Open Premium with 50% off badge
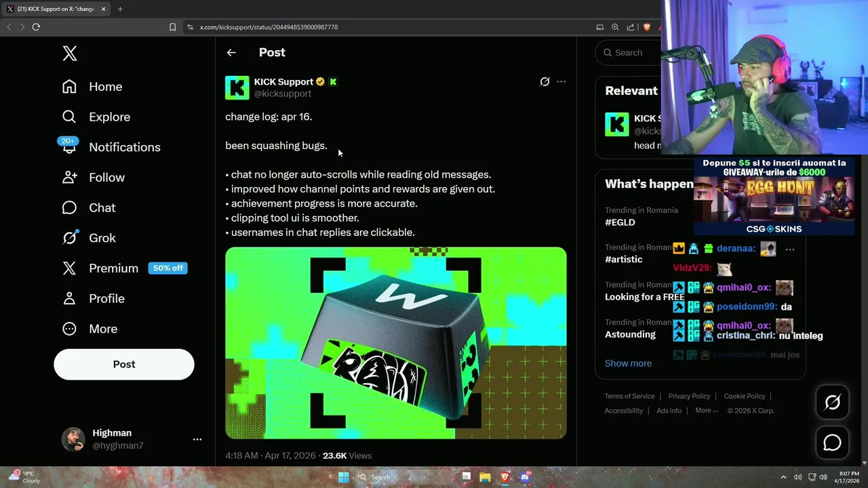Screen dimensions: 868x488 (124, 268)
